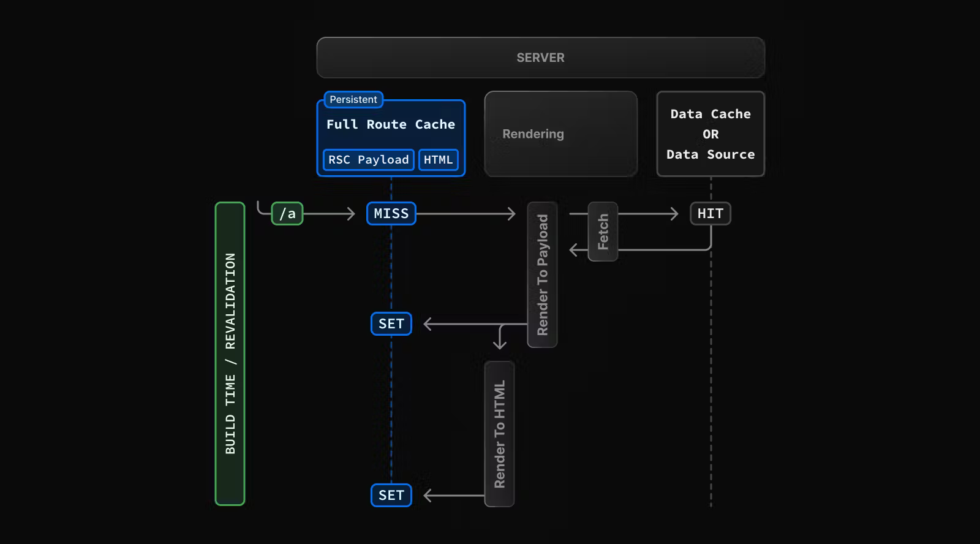Viewport: 980px width, 544px height.
Task: Select the vertical Fetch block
Action: pyautogui.click(x=603, y=232)
